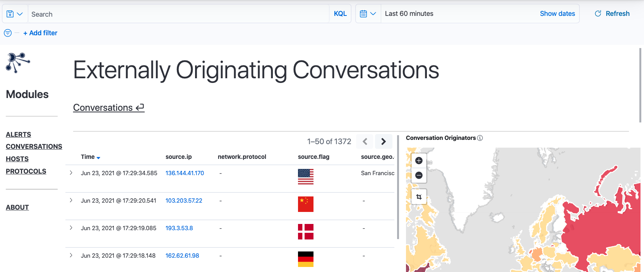Expand the 17:29:18.148 row details
Screen dimensions: 644x272
(71, 255)
